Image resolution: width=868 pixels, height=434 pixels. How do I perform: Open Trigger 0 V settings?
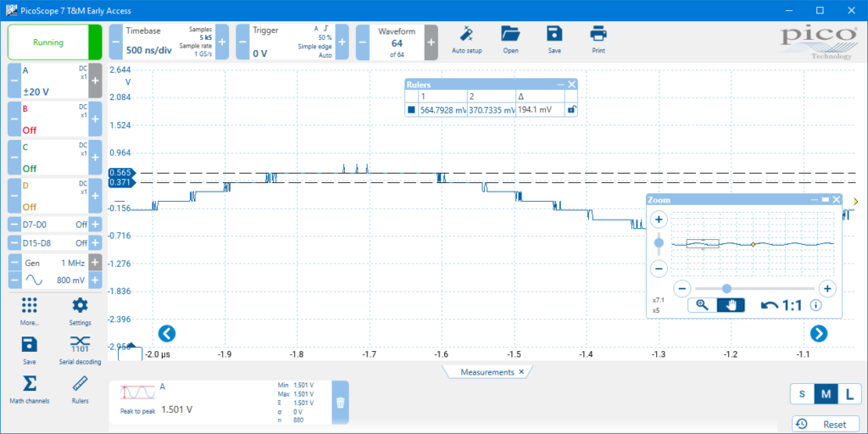point(292,42)
